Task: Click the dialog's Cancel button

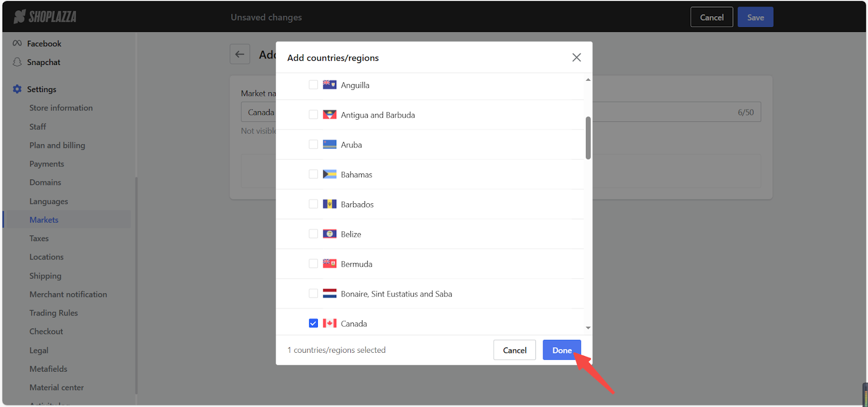Action: click(x=514, y=350)
